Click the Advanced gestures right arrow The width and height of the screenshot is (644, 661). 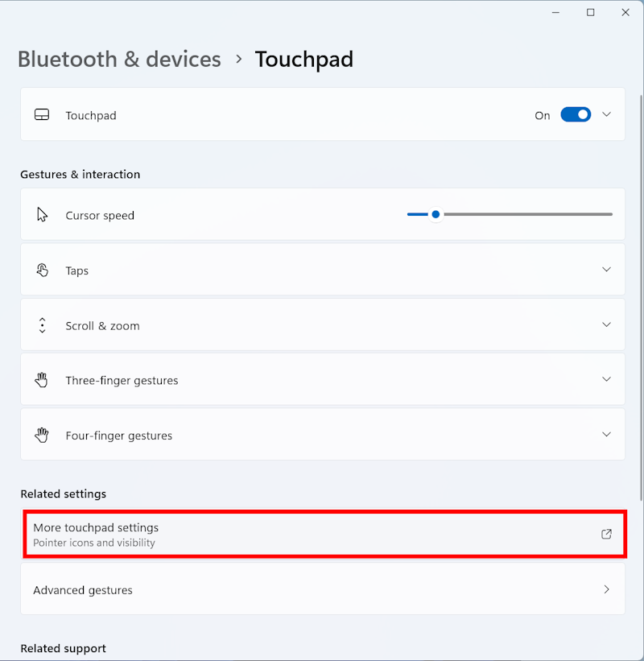click(606, 589)
